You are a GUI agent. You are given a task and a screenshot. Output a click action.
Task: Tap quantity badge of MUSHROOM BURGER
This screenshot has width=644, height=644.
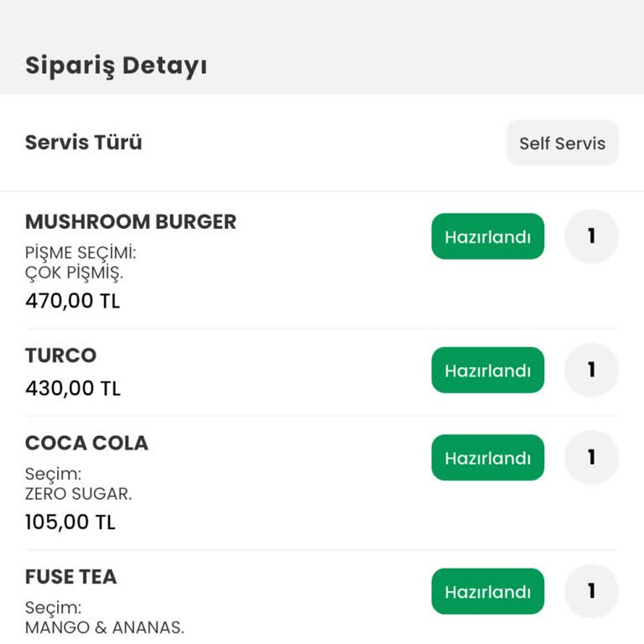tap(591, 236)
